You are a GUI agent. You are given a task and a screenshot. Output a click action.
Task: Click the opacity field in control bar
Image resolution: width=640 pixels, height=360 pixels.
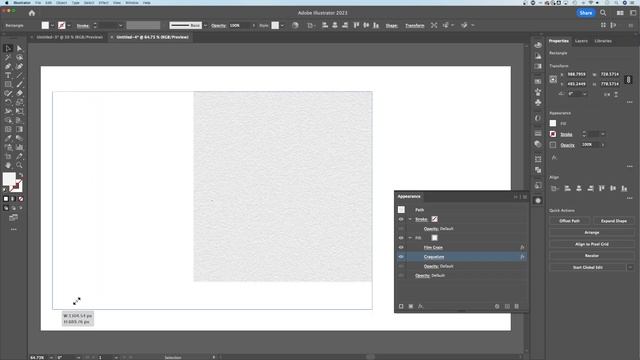240,26
